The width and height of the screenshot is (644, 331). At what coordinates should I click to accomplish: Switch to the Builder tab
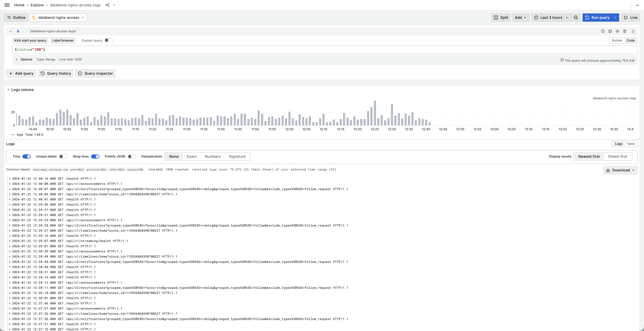coord(617,40)
